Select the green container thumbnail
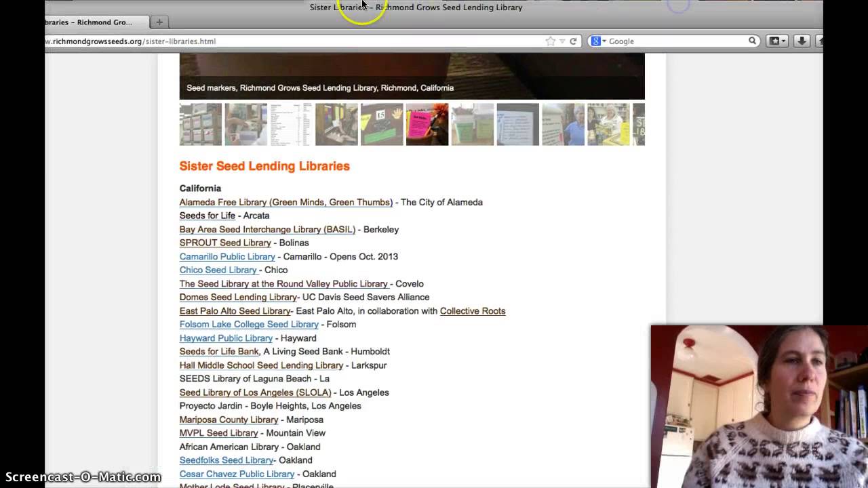 [473, 124]
